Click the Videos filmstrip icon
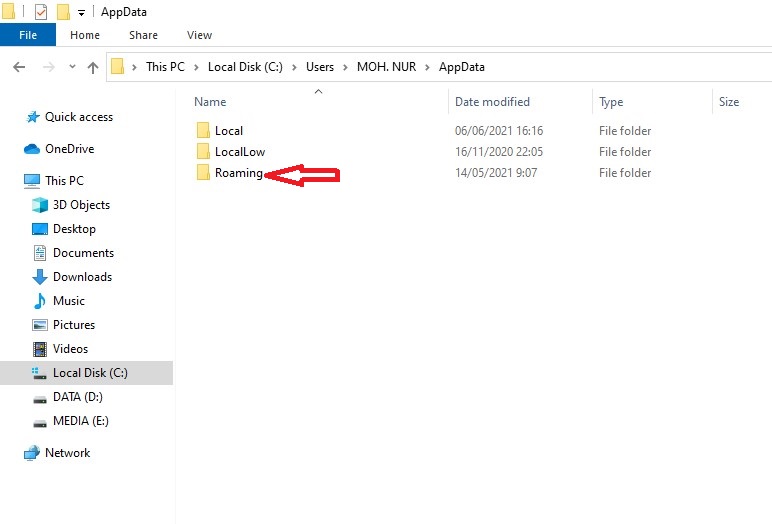This screenshot has height=524, width=772. pyautogui.click(x=40, y=349)
